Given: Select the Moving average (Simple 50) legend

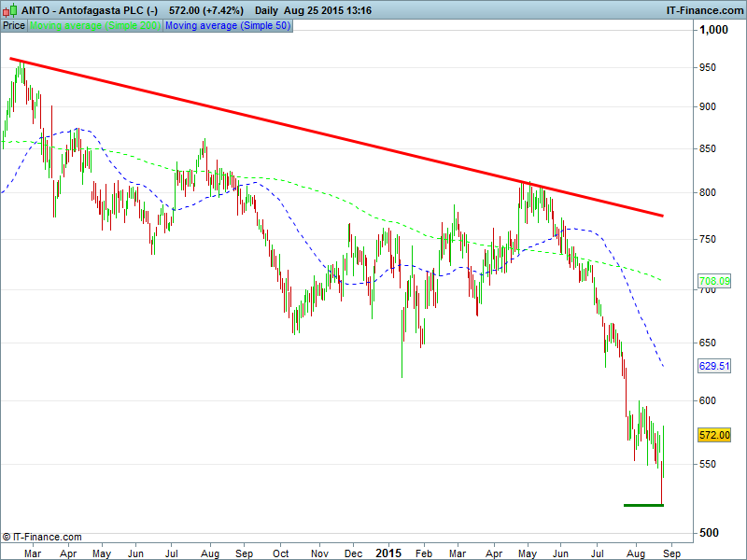Looking at the screenshot, I should (x=227, y=26).
